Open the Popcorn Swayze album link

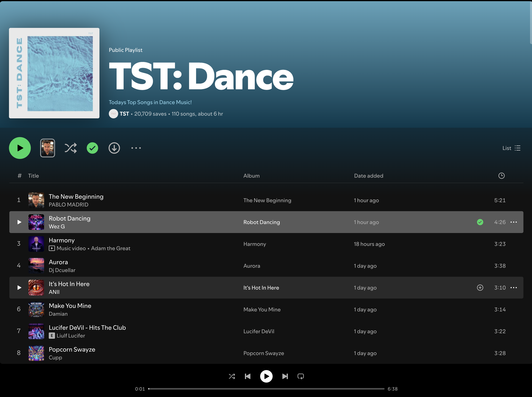[x=264, y=353]
